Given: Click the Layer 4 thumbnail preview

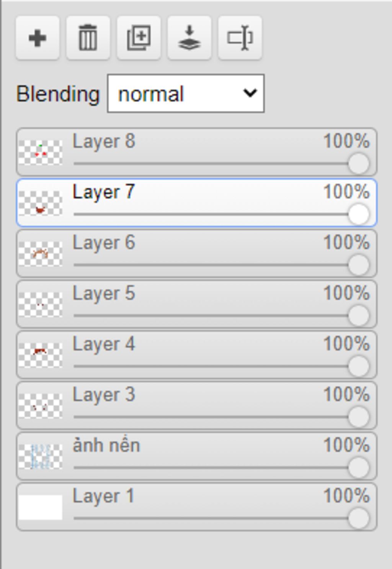Looking at the screenshot, I should click(x=41, y=355).
